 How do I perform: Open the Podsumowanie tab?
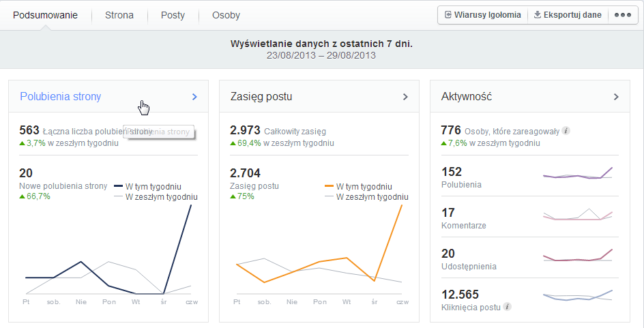45,15
